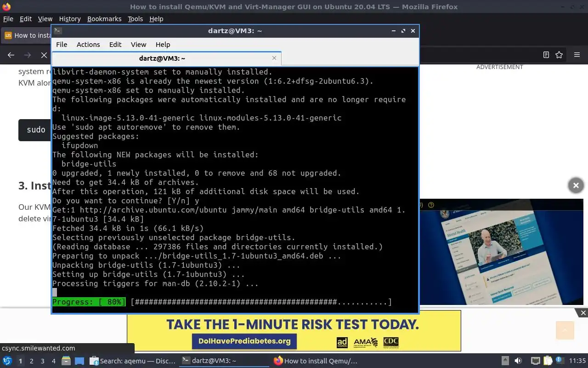Select the How to install Firefox tab
The image size is (588, 368).
tap(27, 35)
